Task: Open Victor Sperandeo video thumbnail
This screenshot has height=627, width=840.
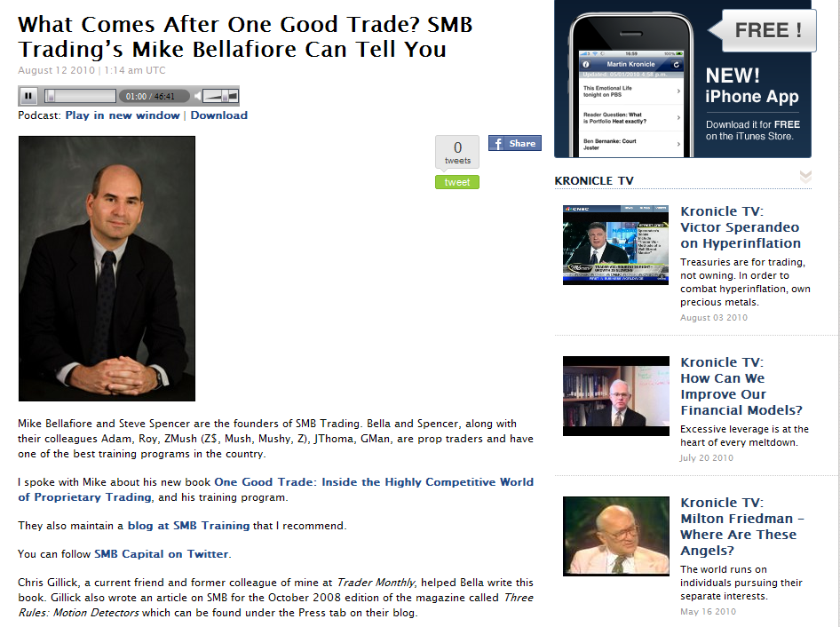Action: 615,245
